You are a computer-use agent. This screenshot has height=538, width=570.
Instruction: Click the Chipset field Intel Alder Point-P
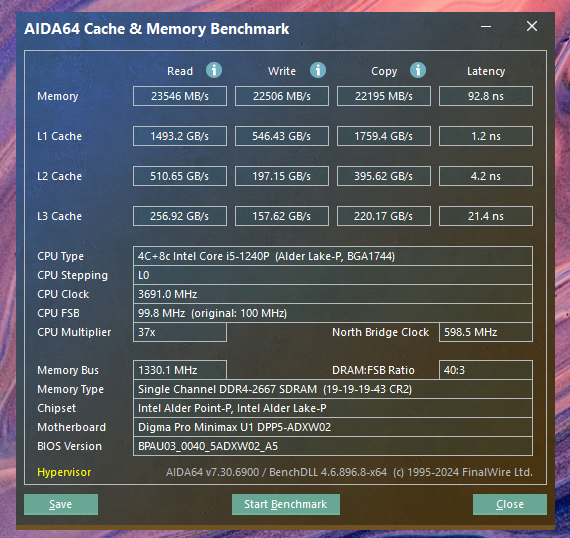pyautogui.click(x=333, y=408)
